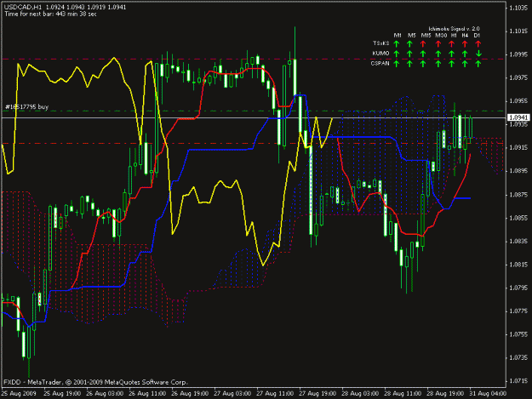Click the 1.0835 price axis label
This screenshot has width=532, height=399.
(518, 242)
